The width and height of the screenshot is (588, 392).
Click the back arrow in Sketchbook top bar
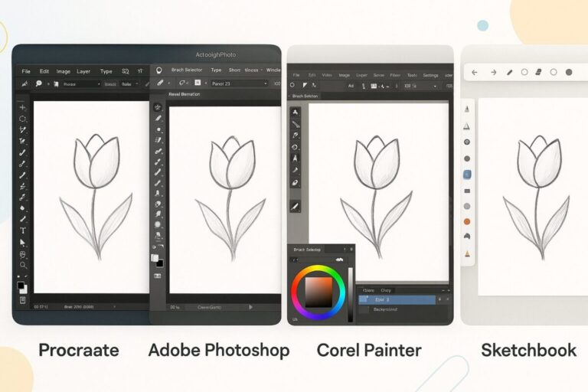click(475, 73)
